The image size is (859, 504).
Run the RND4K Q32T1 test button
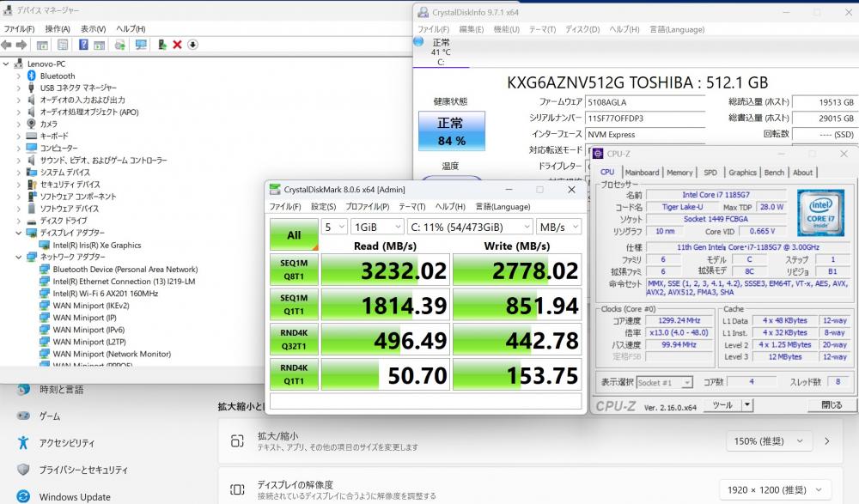[x=294, y=340]
